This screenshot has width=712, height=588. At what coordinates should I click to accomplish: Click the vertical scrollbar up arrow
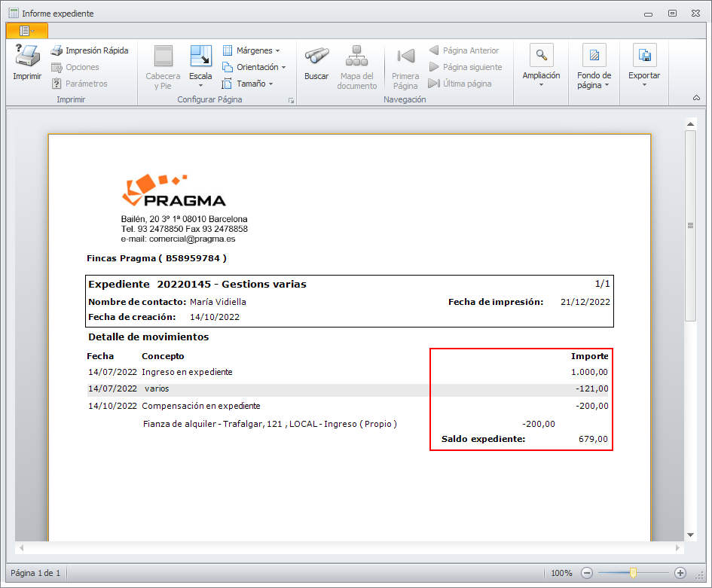pos(691,124)
